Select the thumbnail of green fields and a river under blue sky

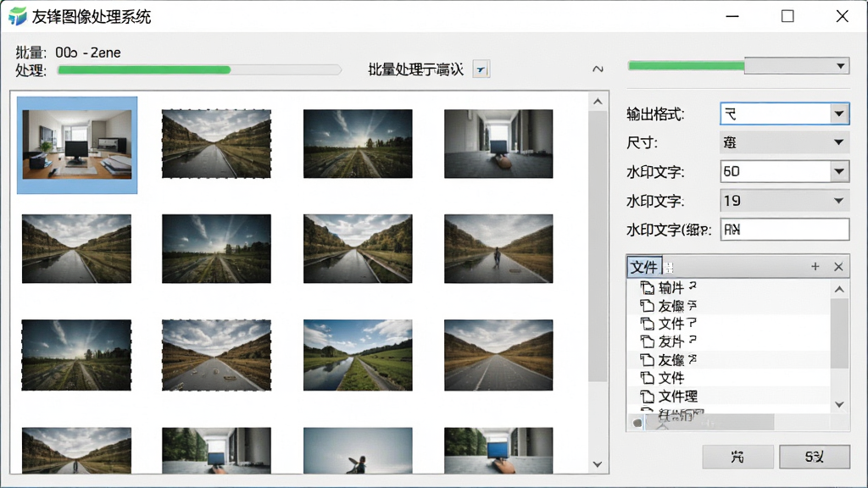tap(358, 355)
